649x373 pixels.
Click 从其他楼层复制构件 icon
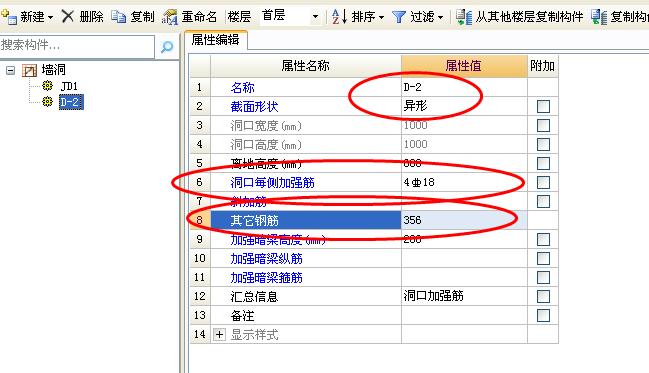[464, 17]
